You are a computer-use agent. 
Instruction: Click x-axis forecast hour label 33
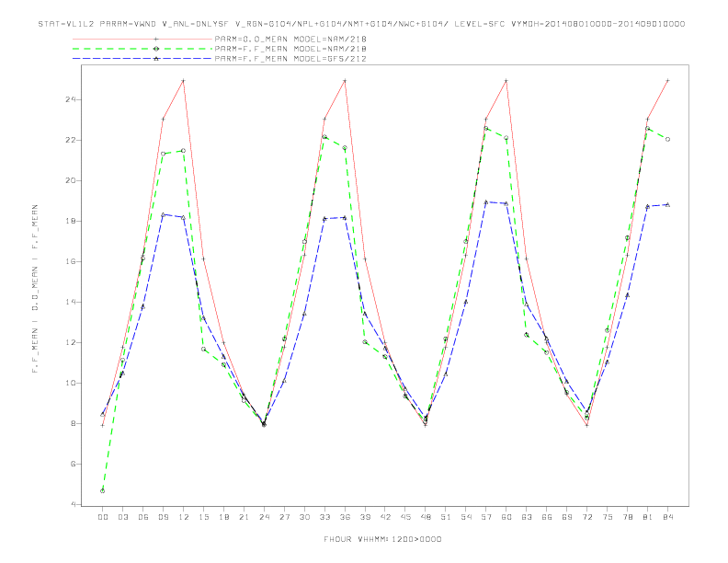pos(324,517)
